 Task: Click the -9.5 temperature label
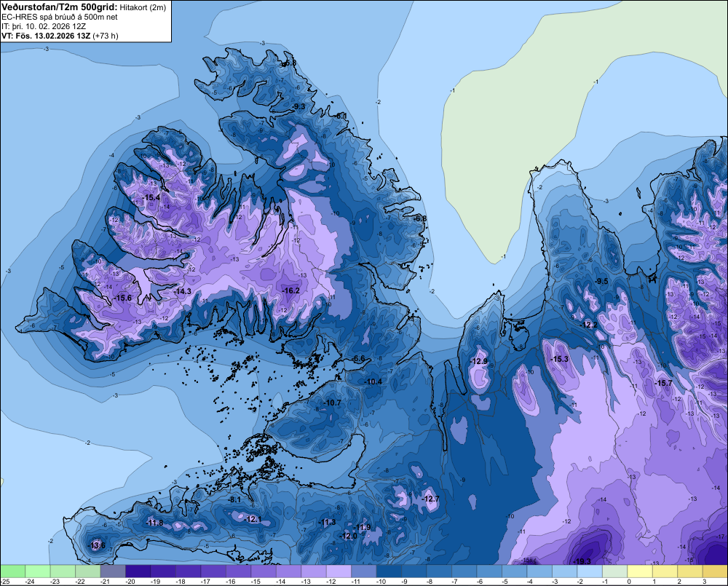point(602,282)
